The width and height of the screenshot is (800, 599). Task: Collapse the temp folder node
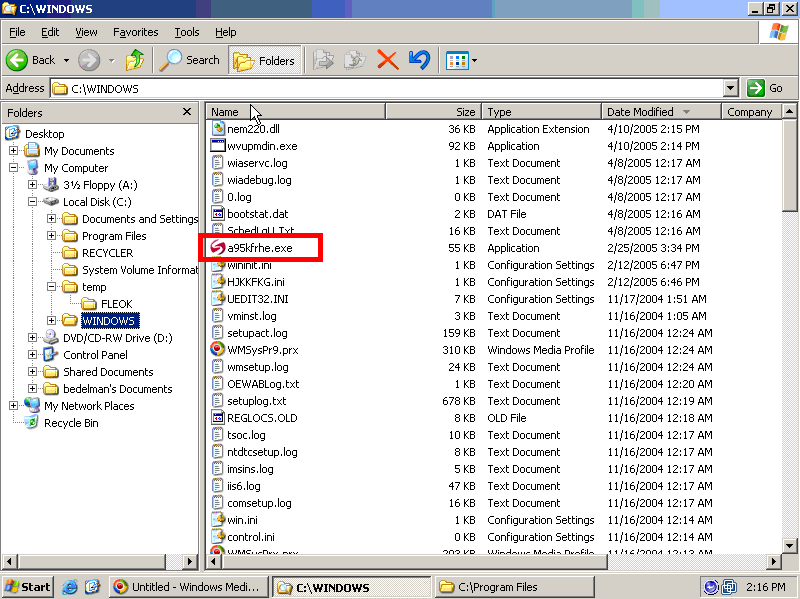[x=51, y=286]
